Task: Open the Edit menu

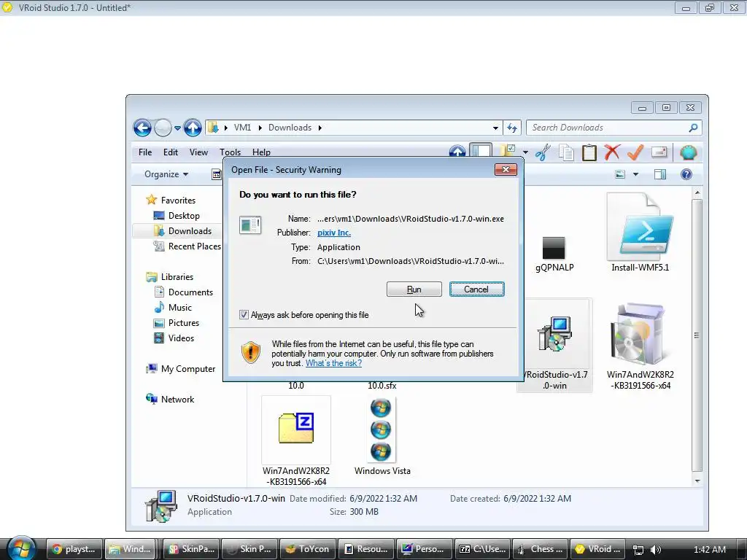Action: tap(171, 152)
